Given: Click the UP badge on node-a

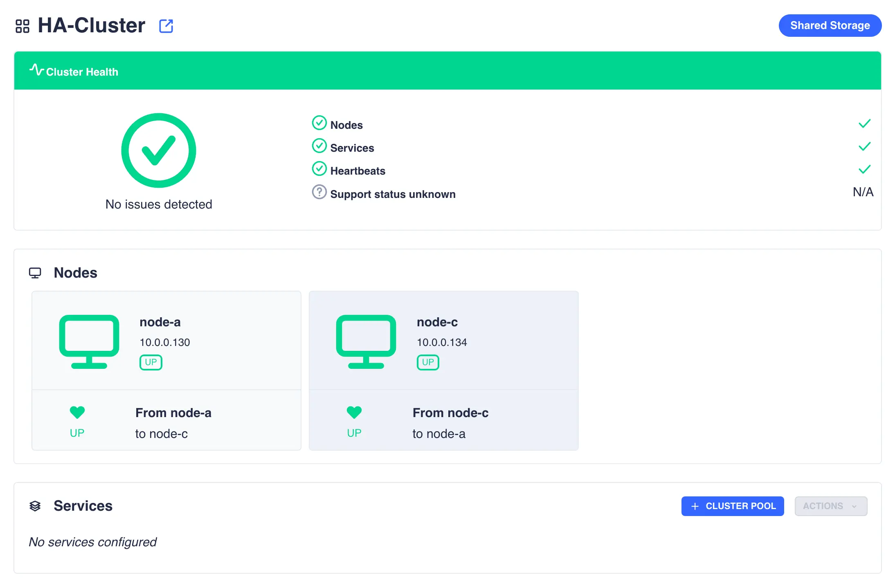Looking at the screenshot, I should [x=151, y=362].
